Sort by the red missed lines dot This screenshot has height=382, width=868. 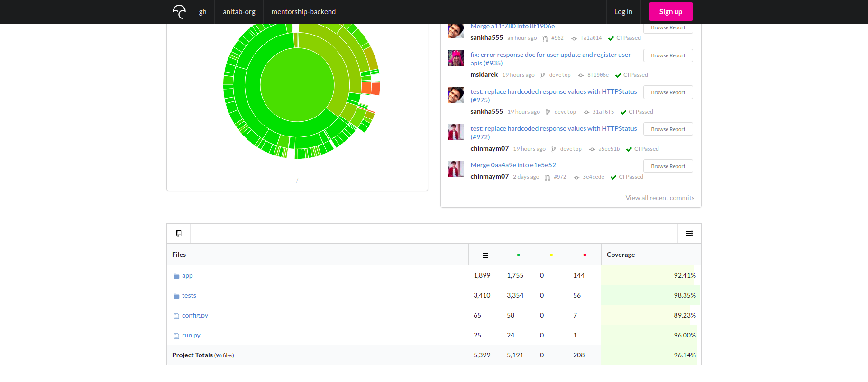(x=585, y=255)
